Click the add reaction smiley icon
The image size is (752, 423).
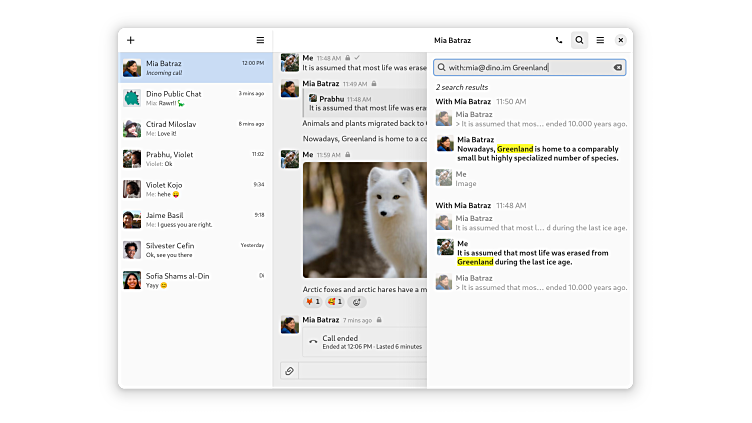[x=357, y=302]
